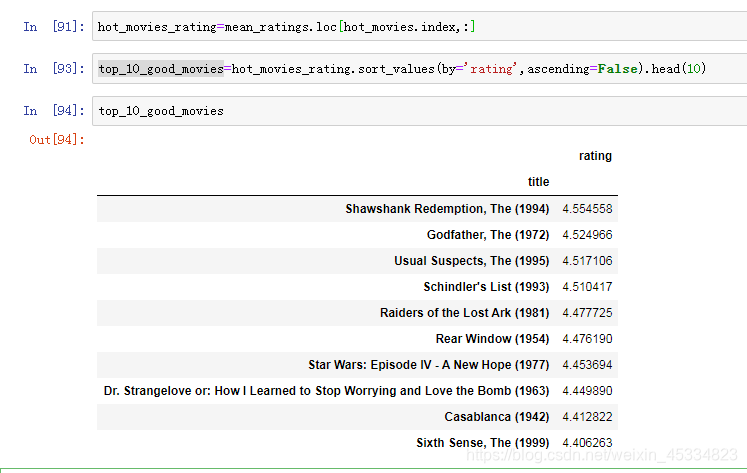Click the In [94] prompt label

54,111
